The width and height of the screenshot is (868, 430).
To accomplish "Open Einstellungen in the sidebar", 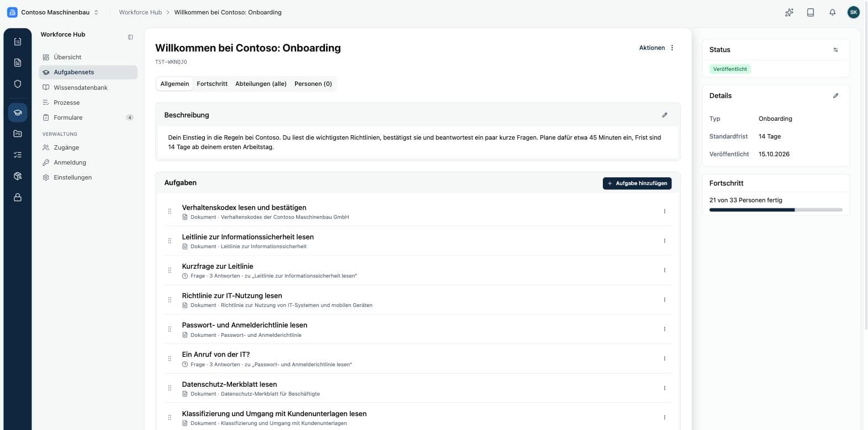I will point(88,177).
